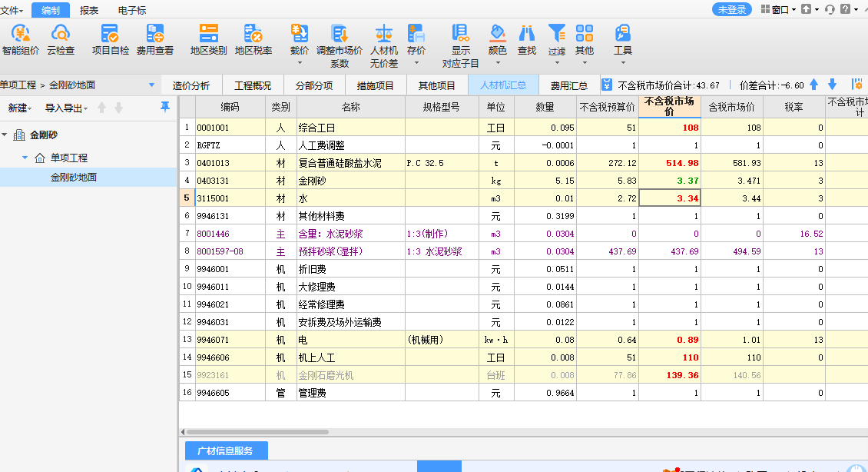
Task: Open the 措施项目 tab
Action: pos(375,85)
